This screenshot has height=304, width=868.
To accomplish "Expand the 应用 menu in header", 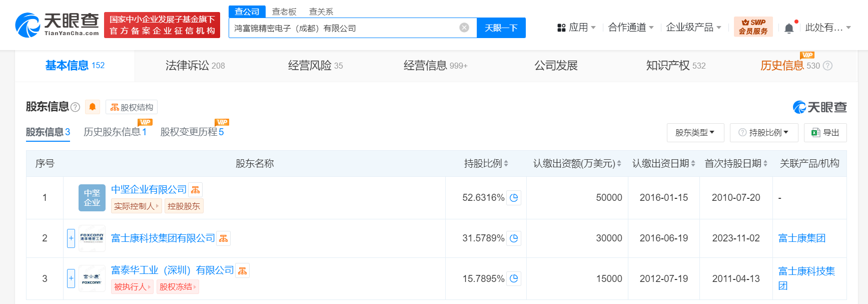I will 576,28.
